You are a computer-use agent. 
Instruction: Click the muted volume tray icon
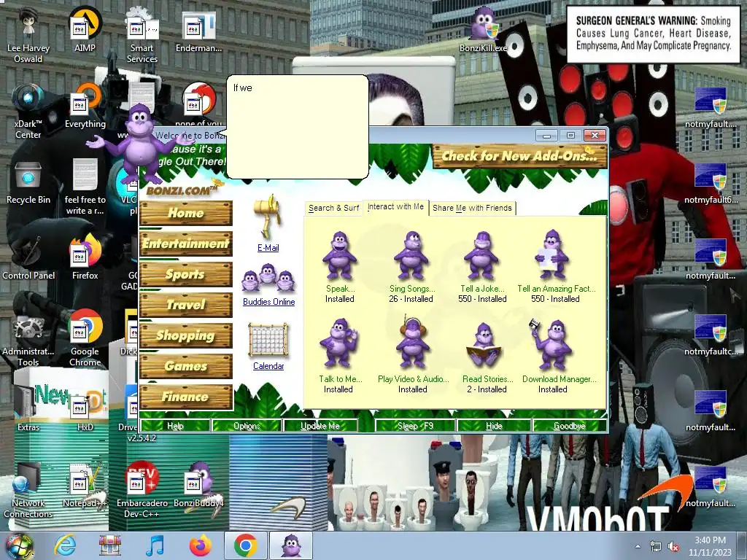[673, 546]
